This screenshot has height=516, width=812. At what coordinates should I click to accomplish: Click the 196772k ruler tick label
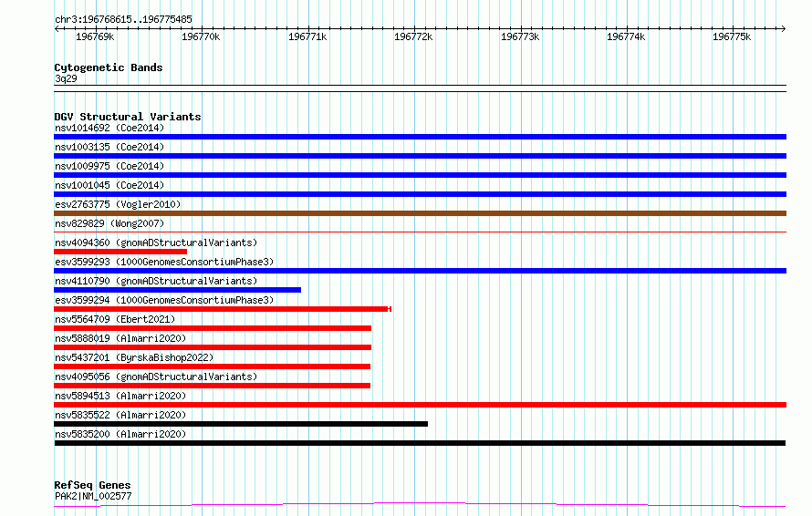pyautogui.click(x=412, y=36)
